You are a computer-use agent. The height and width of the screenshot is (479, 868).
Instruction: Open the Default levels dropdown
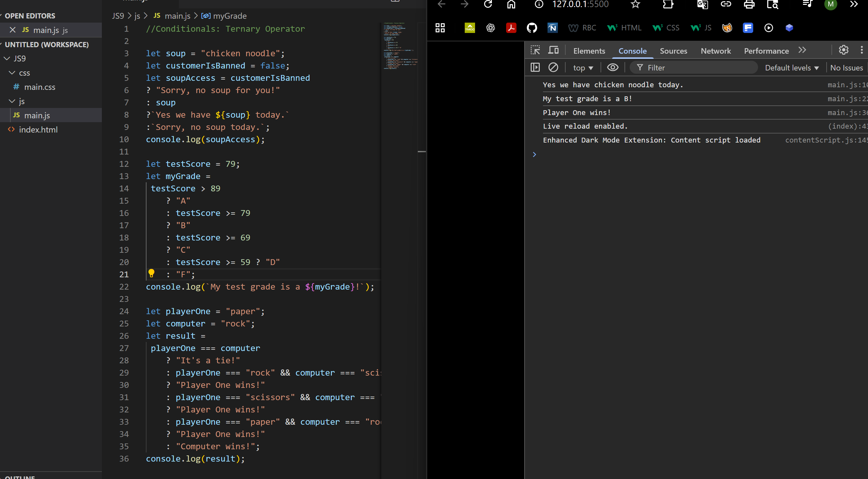point(791,68)
